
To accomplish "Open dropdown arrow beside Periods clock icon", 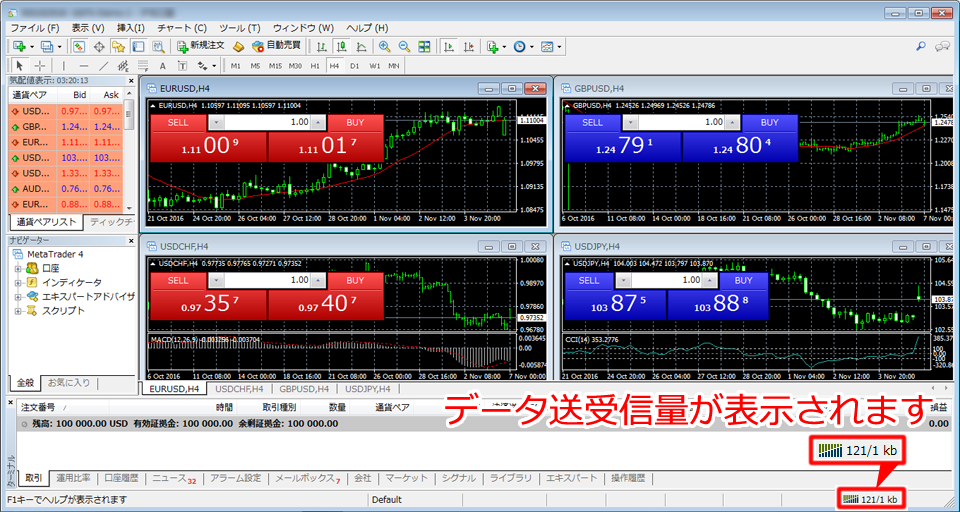I will coord(532,47).
